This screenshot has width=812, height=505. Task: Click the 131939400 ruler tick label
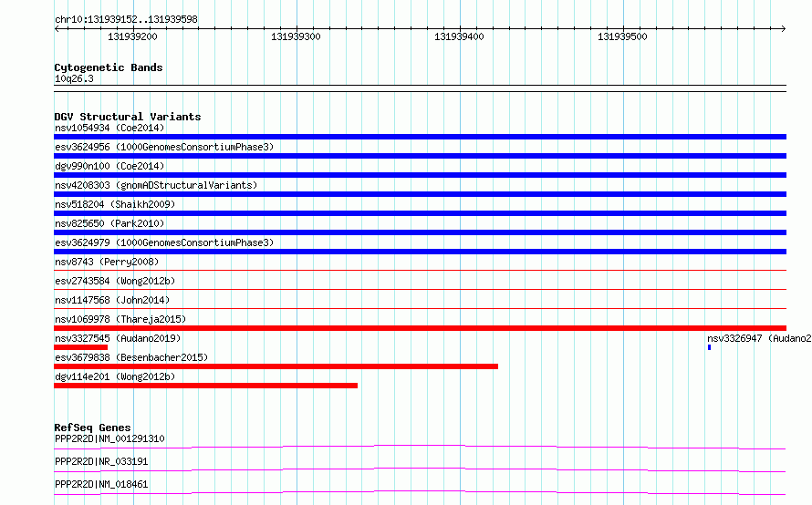459,36
